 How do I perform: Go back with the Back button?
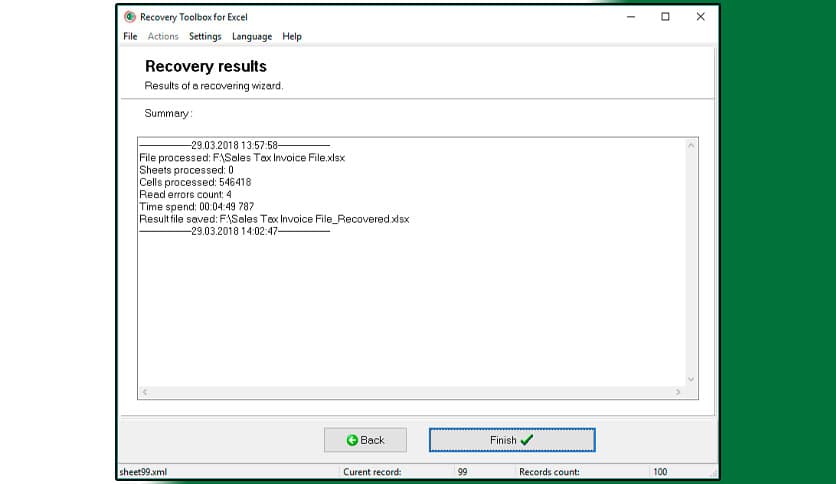click(x=365, y=440)
